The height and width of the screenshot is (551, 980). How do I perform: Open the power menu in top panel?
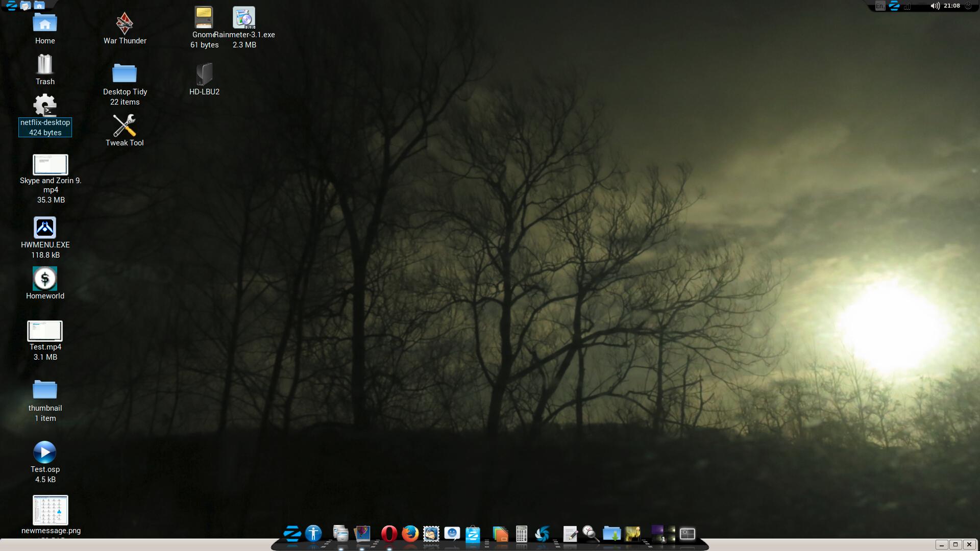[968, 6]
